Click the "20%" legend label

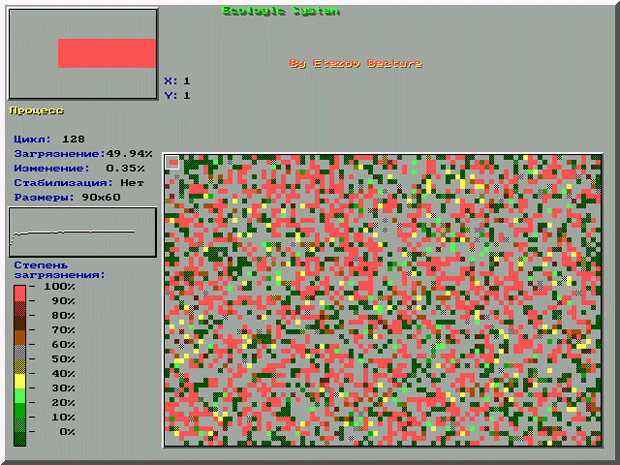coord(63,403)
